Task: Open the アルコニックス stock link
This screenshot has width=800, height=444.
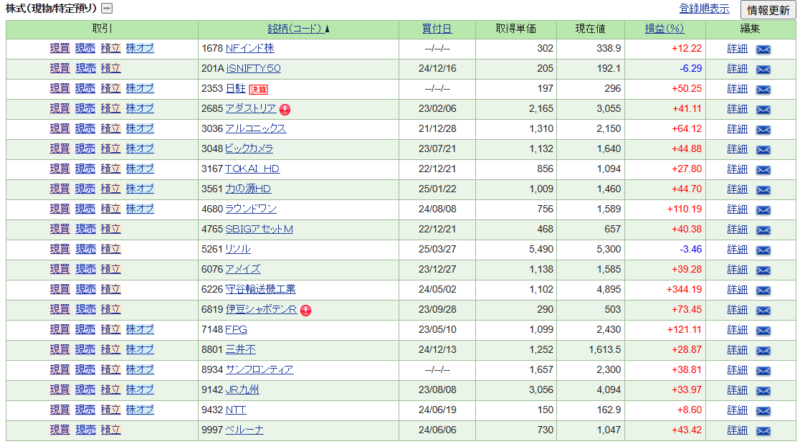Action: coord(256,129)
